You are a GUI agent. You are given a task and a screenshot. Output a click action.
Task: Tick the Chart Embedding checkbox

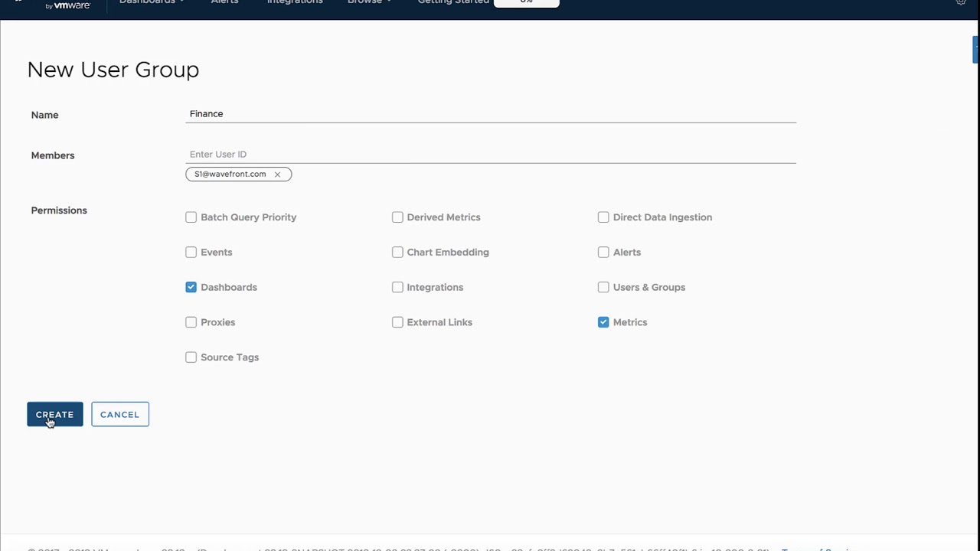[397, 252]
